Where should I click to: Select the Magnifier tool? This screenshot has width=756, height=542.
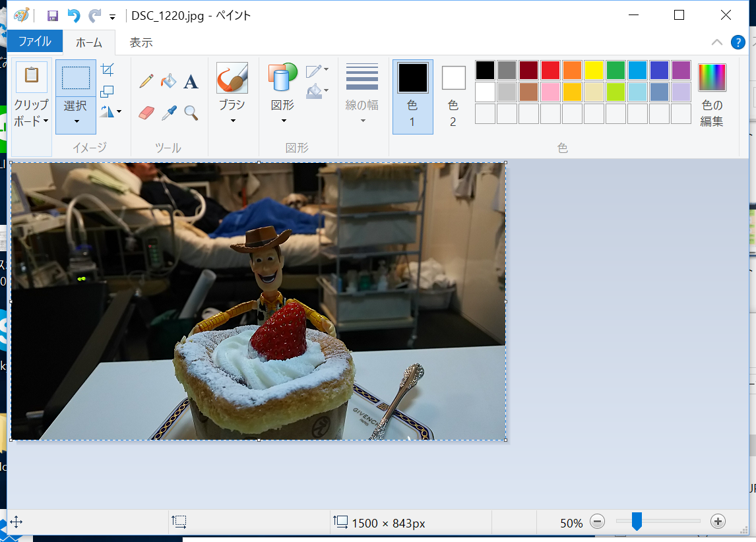[191, 113]
